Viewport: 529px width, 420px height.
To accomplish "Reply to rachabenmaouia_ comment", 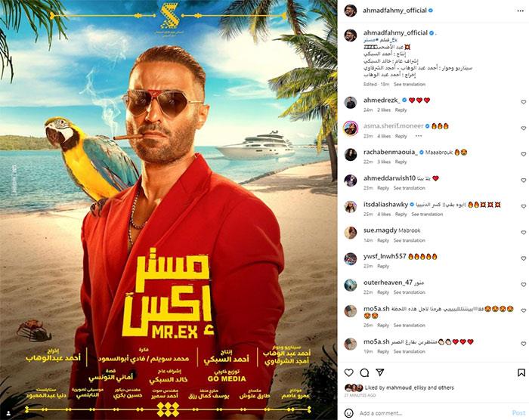I will [401, 162].
